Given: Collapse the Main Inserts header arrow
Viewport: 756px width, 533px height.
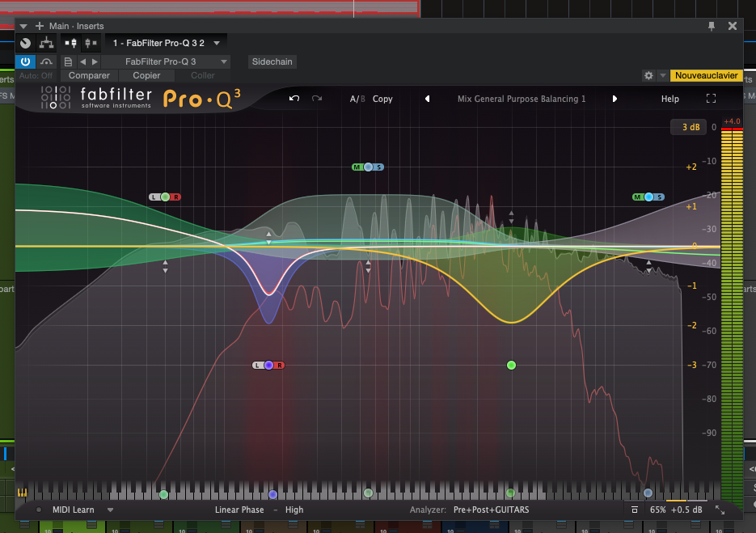Looking at the screenshot, I should (x=23, y=26).
